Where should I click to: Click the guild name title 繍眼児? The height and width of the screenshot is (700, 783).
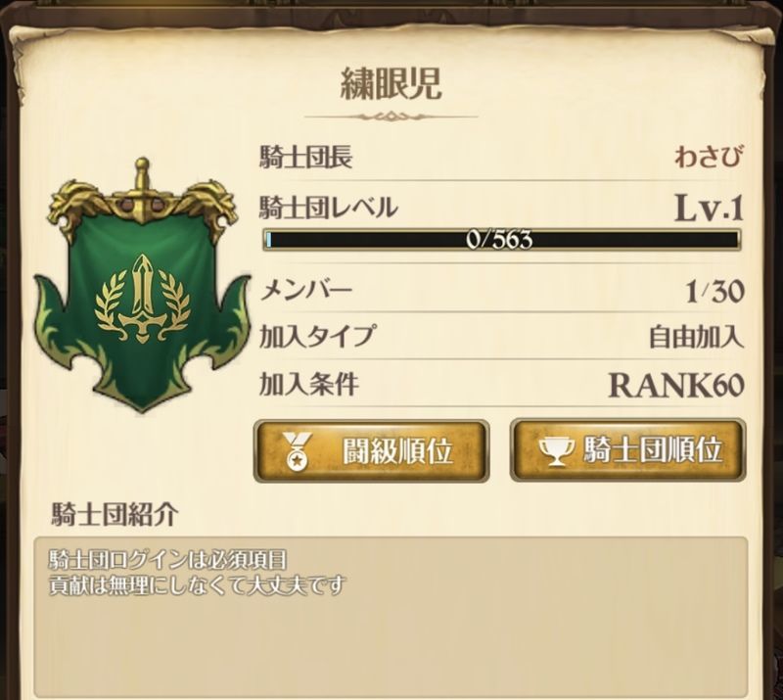pos(391,83)
